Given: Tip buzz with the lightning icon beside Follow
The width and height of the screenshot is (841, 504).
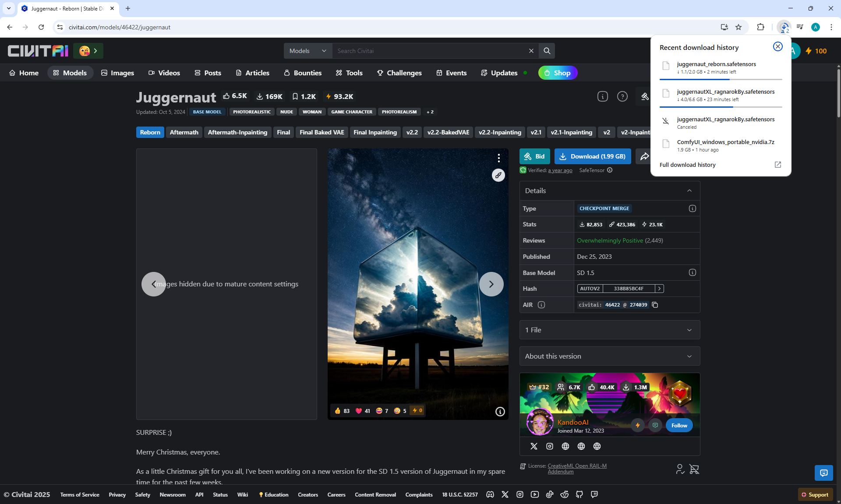Looking at the screenshot, I should click(x=638, y=425).
